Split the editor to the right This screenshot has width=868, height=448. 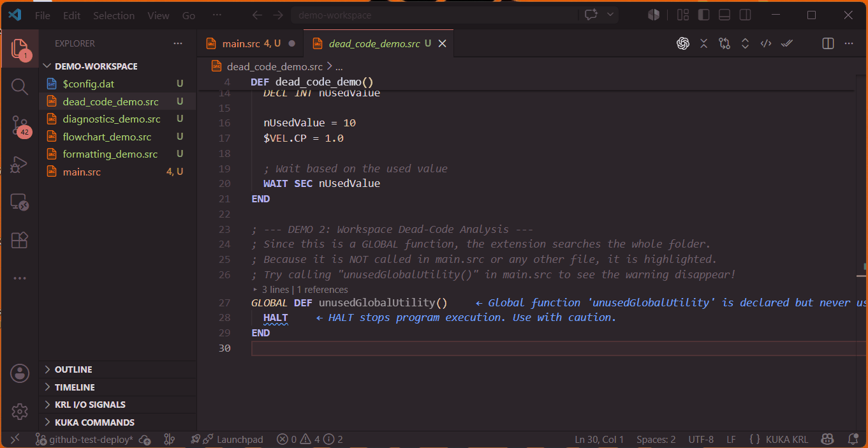828,43
